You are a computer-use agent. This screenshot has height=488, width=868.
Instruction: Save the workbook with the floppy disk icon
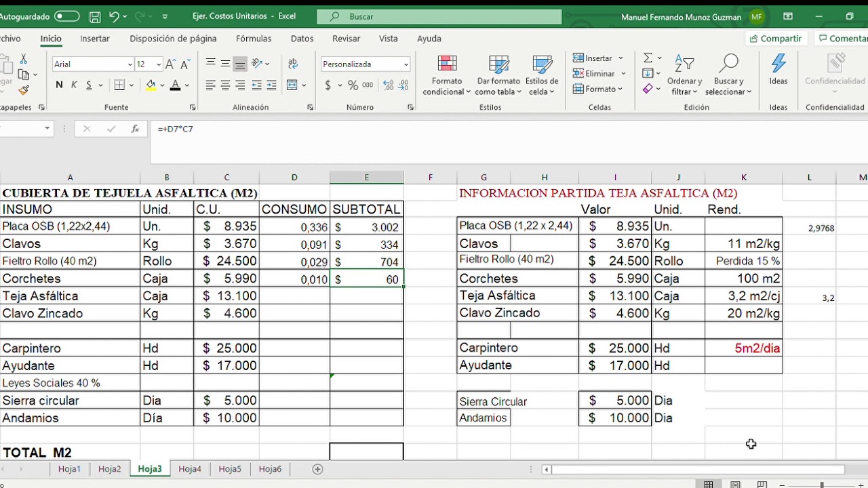(x=95, y=16)
